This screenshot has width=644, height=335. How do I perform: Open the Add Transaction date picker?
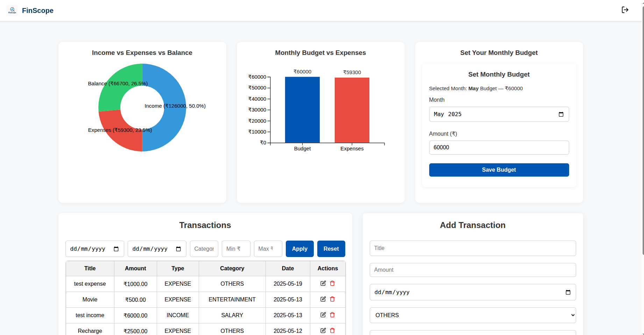click(x=568, y=292)
